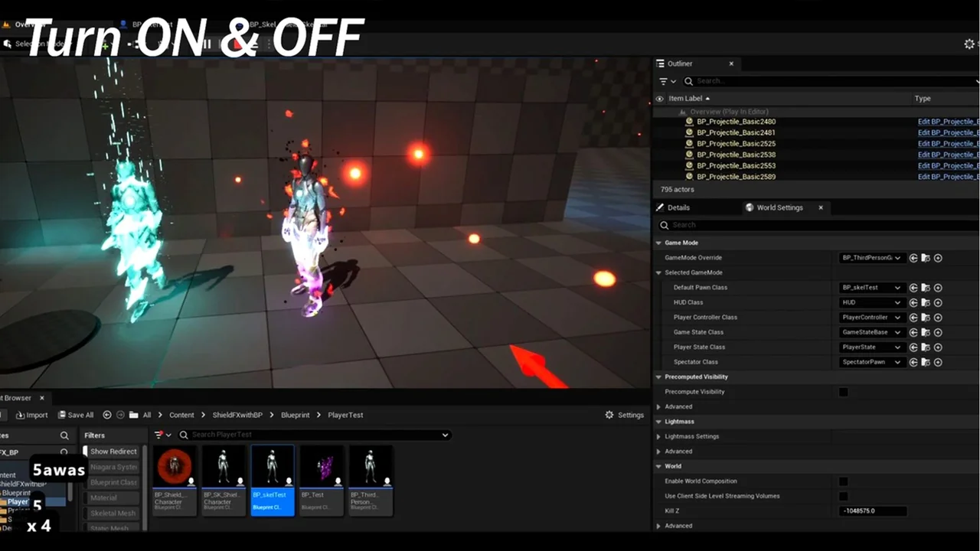Click the Kill Z value field
The width and height of the screenshot is (980, 551).
[873, 510]
